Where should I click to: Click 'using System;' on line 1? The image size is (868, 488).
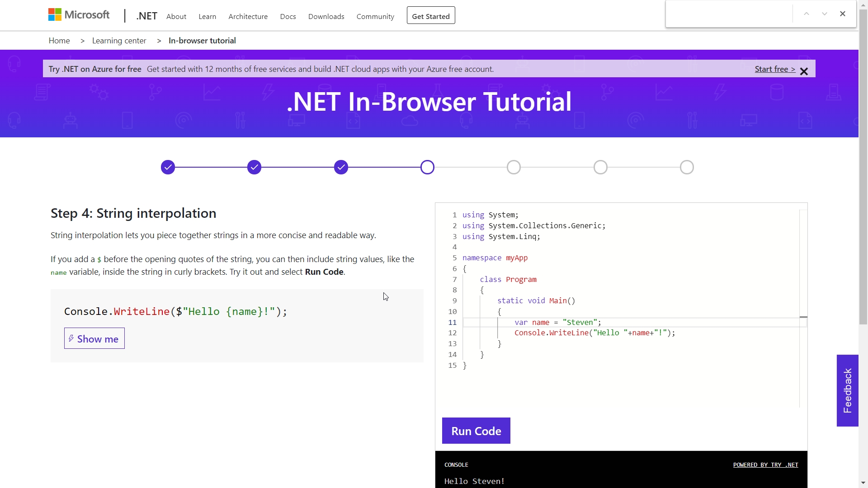point(491,215)
